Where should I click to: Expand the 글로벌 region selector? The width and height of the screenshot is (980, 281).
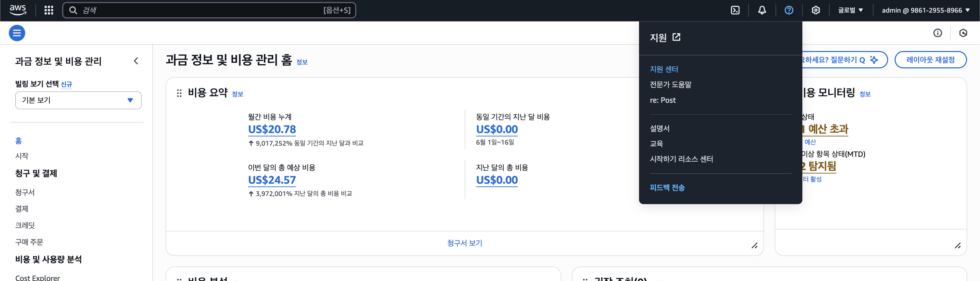point(850,10)
